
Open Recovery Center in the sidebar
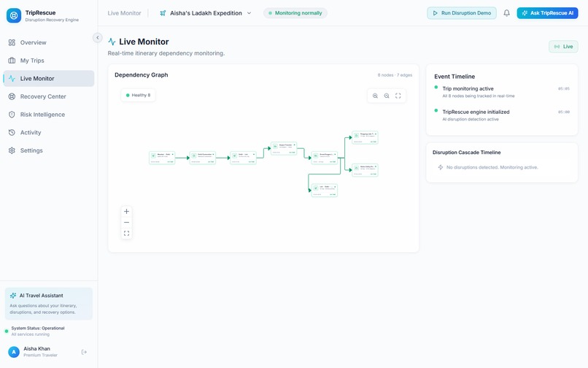pos(49,96)
